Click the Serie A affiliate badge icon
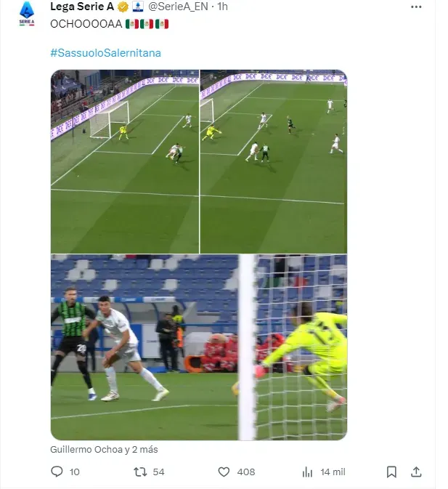The height and width of the screenshot is (489, 448). [x=138, y=7]
